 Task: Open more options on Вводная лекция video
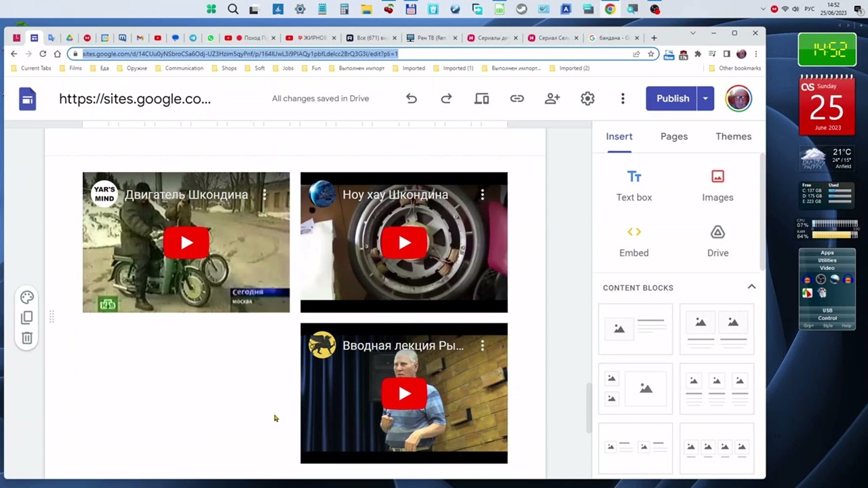[482, 346]
